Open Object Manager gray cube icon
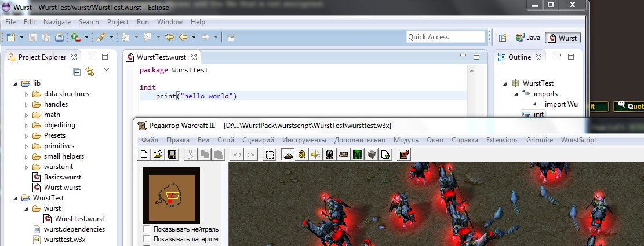The image size is (644, 246). pos(372,155)
